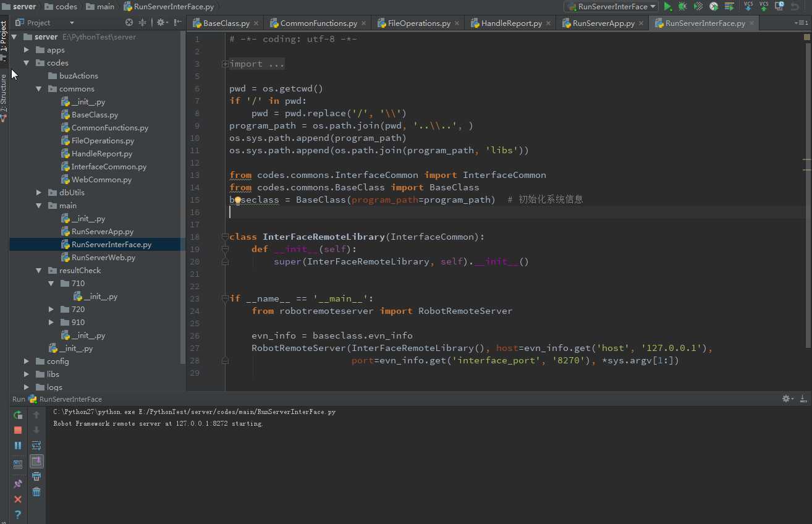Screen dimensions: 812x524
Task: Print console output with printer icon
Action: (x=36, y=476)
